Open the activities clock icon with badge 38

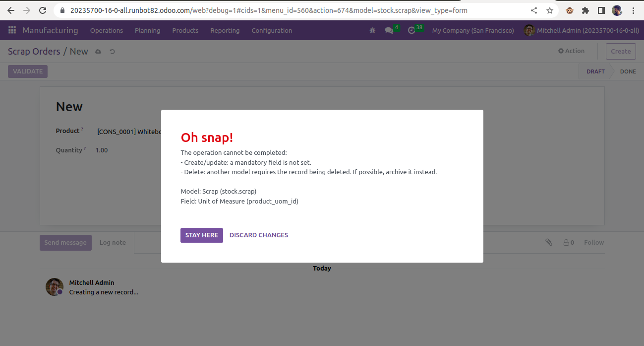411,30
